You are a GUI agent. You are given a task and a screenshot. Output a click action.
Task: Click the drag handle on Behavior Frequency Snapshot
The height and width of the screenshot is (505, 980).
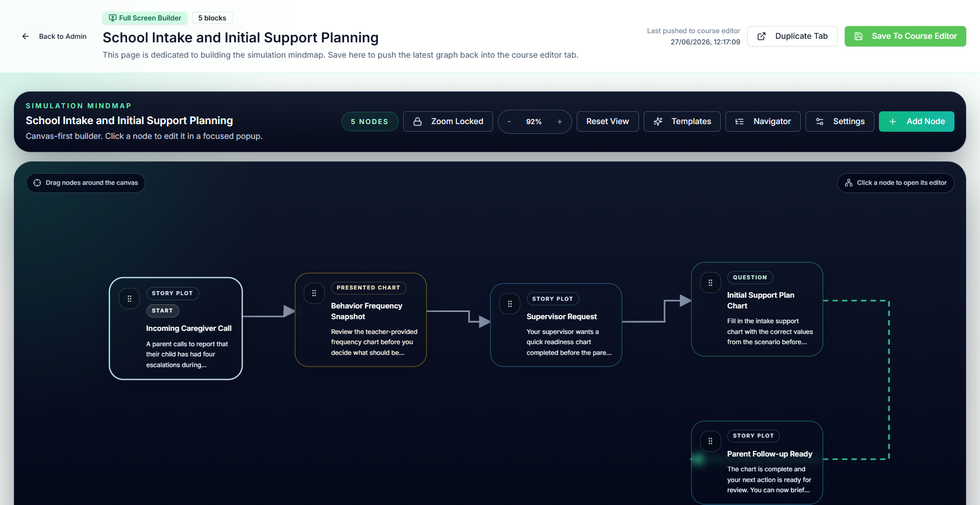pos(314,293)
